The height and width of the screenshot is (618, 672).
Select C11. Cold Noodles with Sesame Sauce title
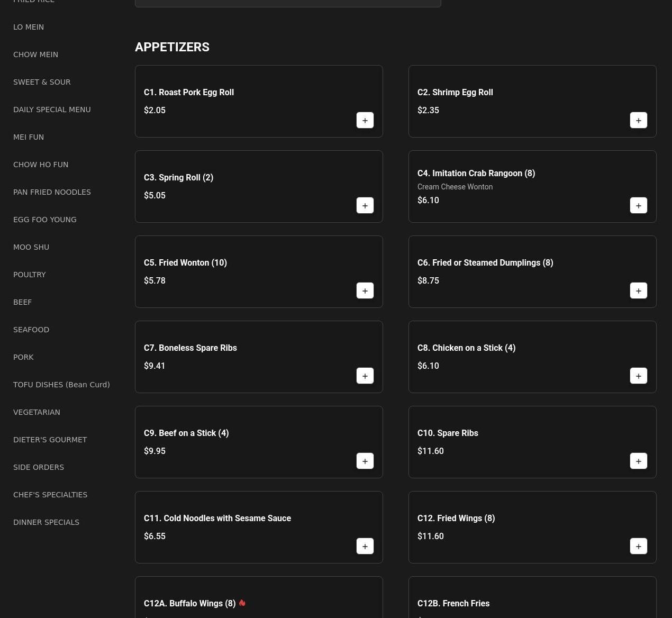click(217, 518)
